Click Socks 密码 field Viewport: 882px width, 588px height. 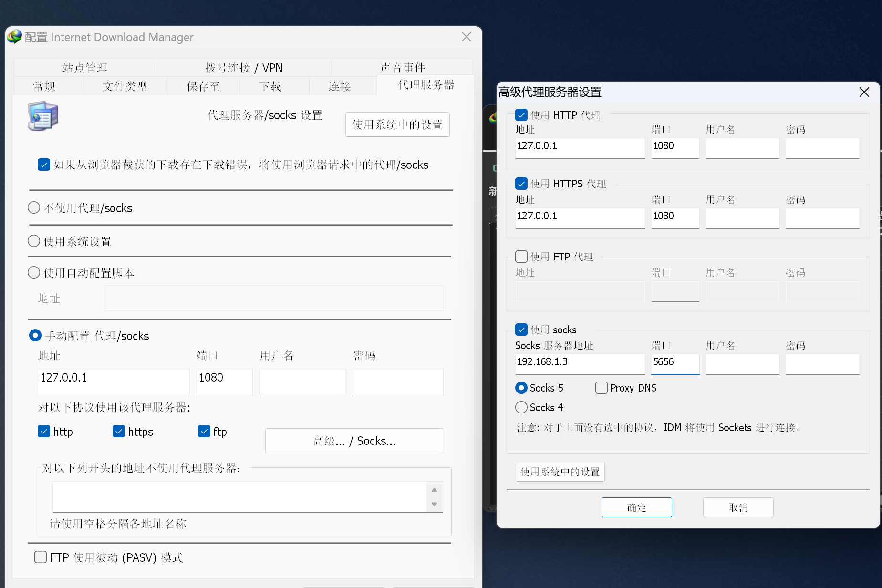[x=823, y=364]
